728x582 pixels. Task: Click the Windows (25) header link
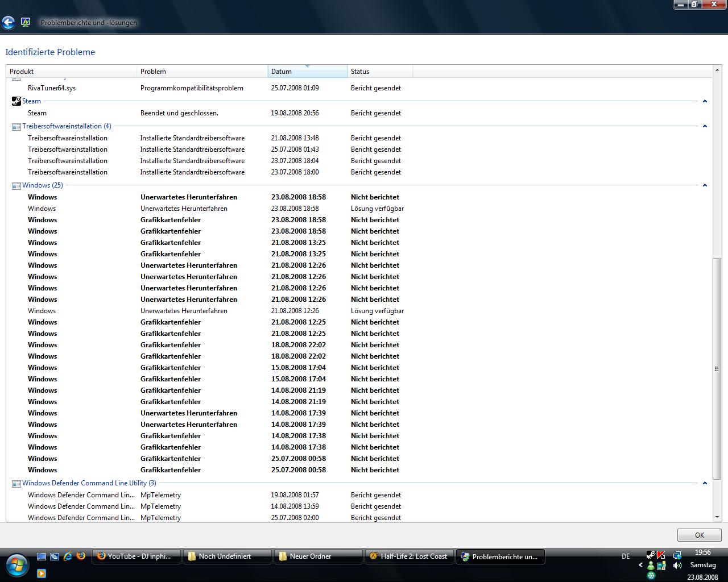[43, 185]
